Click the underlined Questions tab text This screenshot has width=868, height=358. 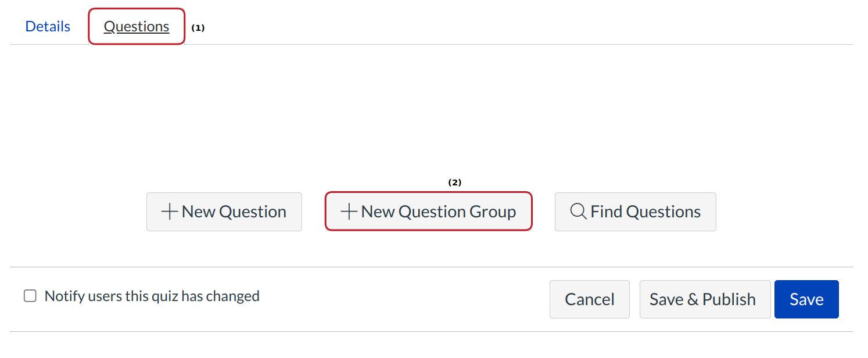(x=137, y=27)
